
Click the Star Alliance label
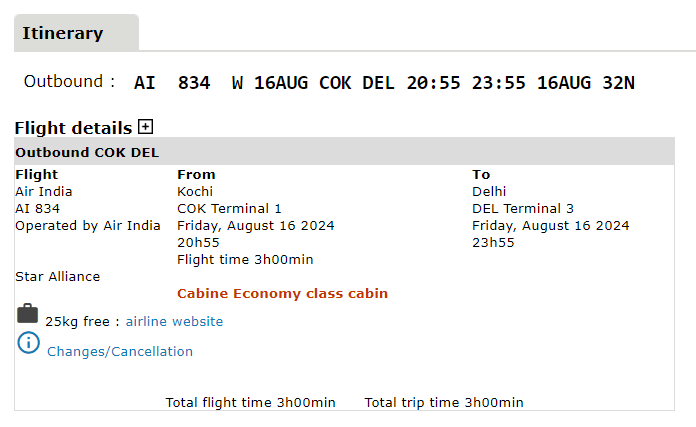[x=58, y=276]
